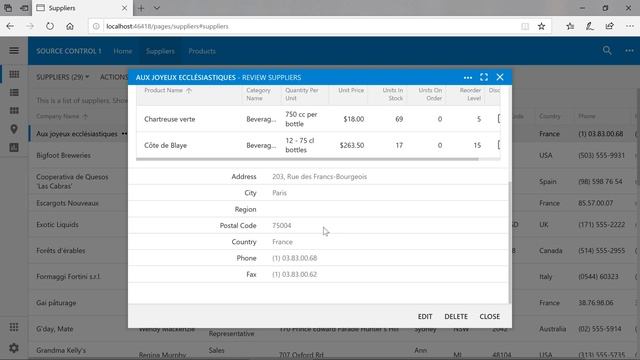Toggle reading view icon in address bar
This screenshot has width=640, height=360.
tap(525, 26)
